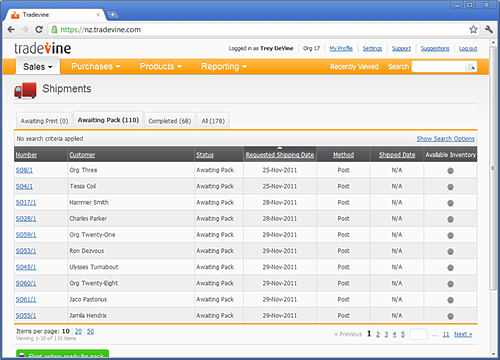Image resolution: width=500 pixels, height=360 pixels.
Task: Click the search magnifier button
Action: [471, 67]
